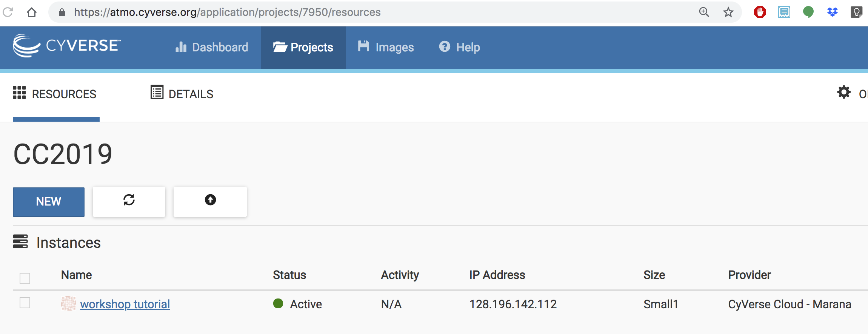Open the options gear icon

click(844, 92)
